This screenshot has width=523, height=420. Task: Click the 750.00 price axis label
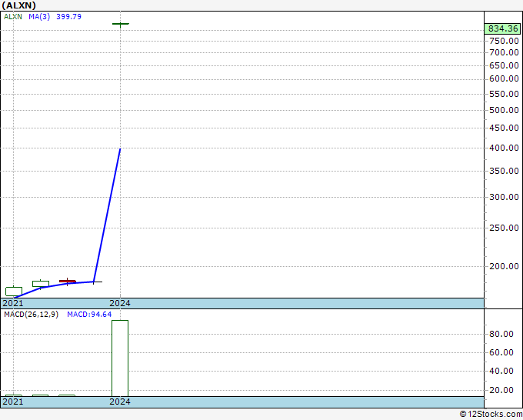tap(504, 41)
